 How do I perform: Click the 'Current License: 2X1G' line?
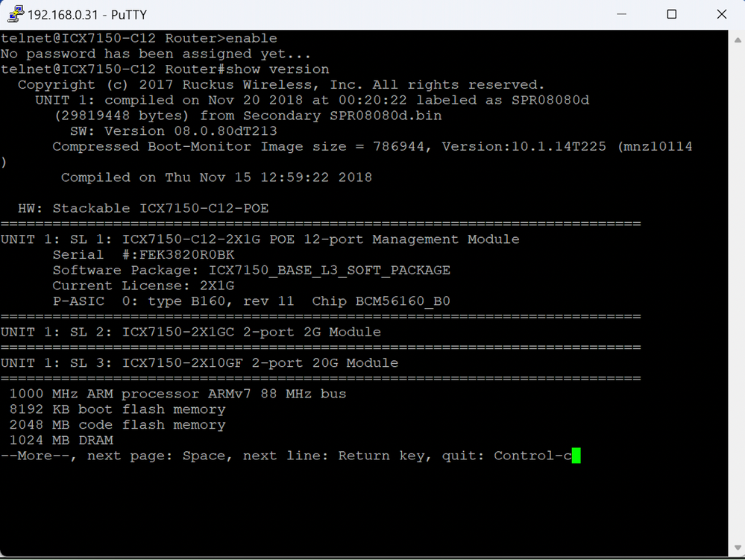coord(143,286)
